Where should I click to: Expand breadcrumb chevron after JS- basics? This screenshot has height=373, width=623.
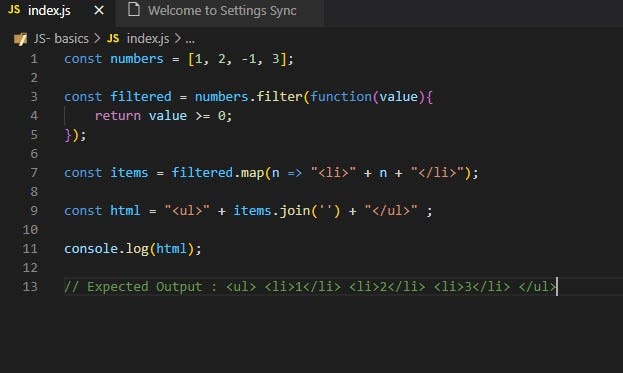(x=97, y=39)
